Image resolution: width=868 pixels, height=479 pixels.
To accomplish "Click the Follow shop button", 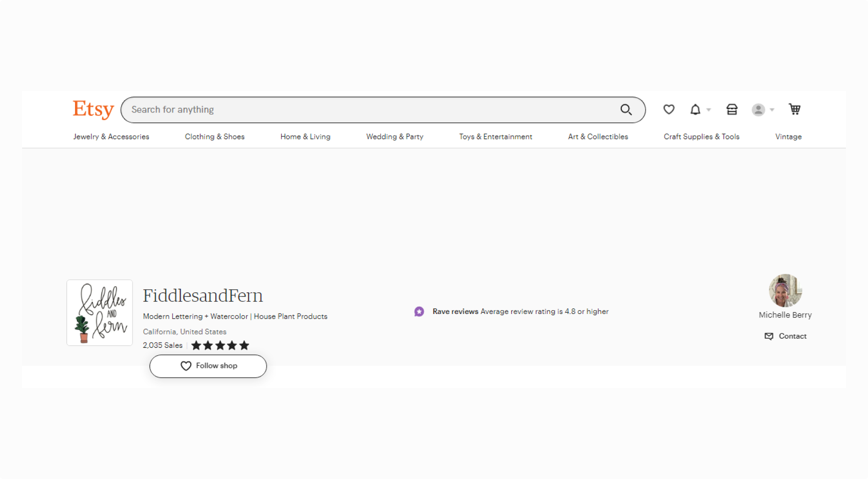I will click(x=208, y=366).
